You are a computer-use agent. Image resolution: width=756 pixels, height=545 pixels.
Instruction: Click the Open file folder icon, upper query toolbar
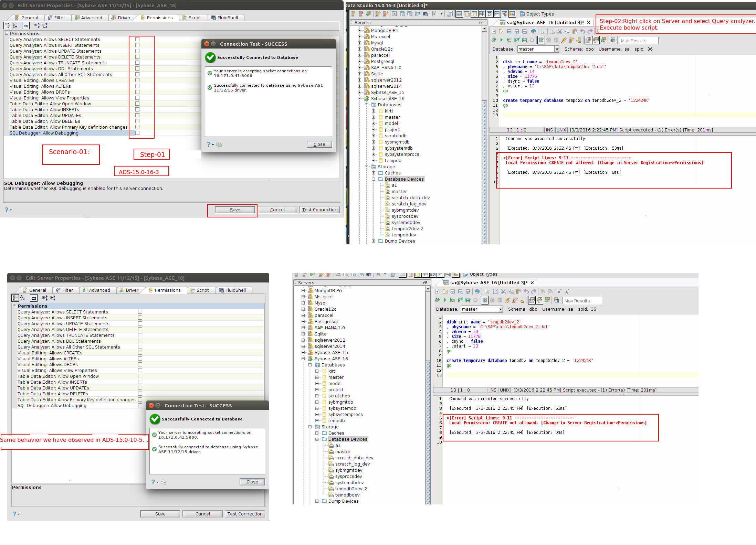point(502,31)
